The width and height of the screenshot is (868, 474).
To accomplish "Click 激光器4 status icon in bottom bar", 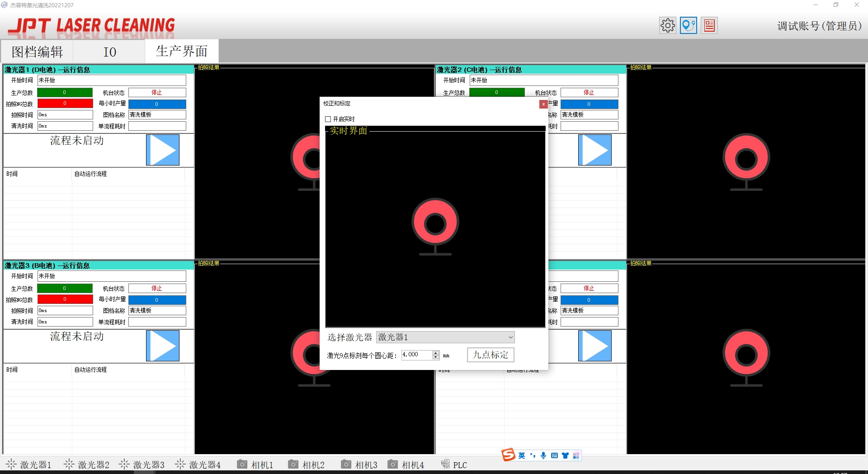I will (180, 464).
